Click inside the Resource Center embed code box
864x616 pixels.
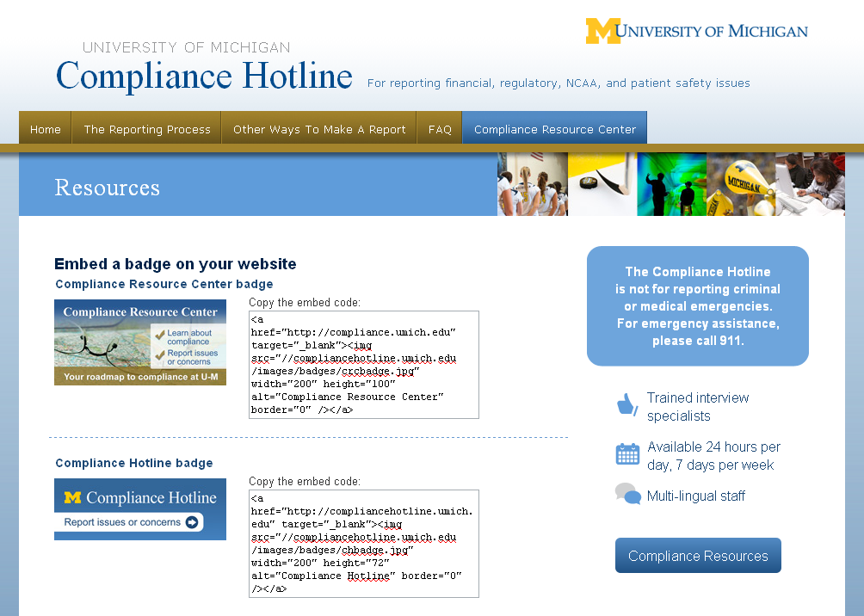pyautogui.click(x=363, y=365)
